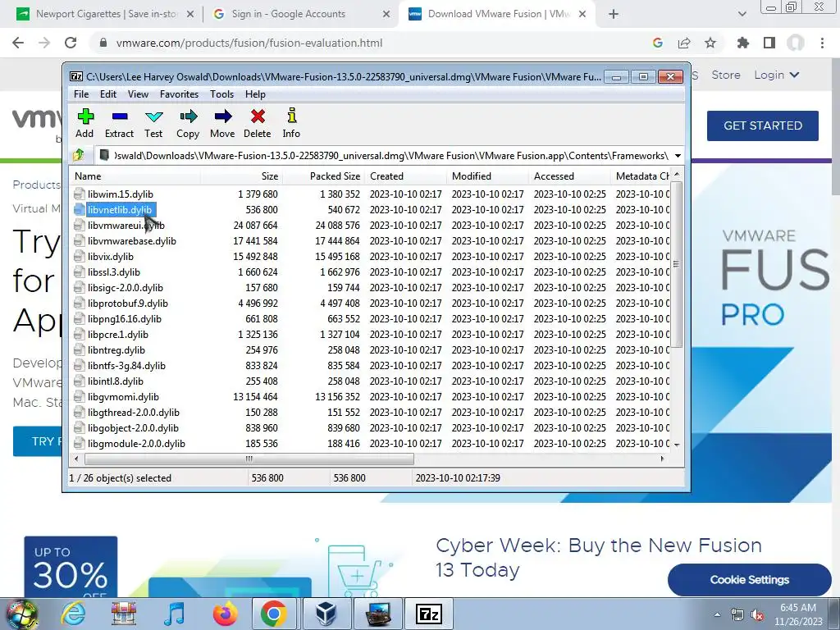This screenshot has width=840, height=630.
Task: Open the Help menu
Action: click(256, 94)
